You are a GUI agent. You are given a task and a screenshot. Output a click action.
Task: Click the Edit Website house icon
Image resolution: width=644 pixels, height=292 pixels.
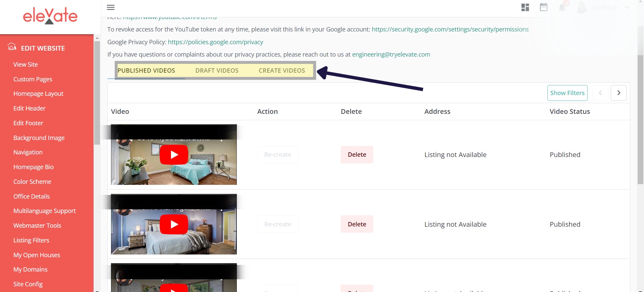(x=12, y=47)
